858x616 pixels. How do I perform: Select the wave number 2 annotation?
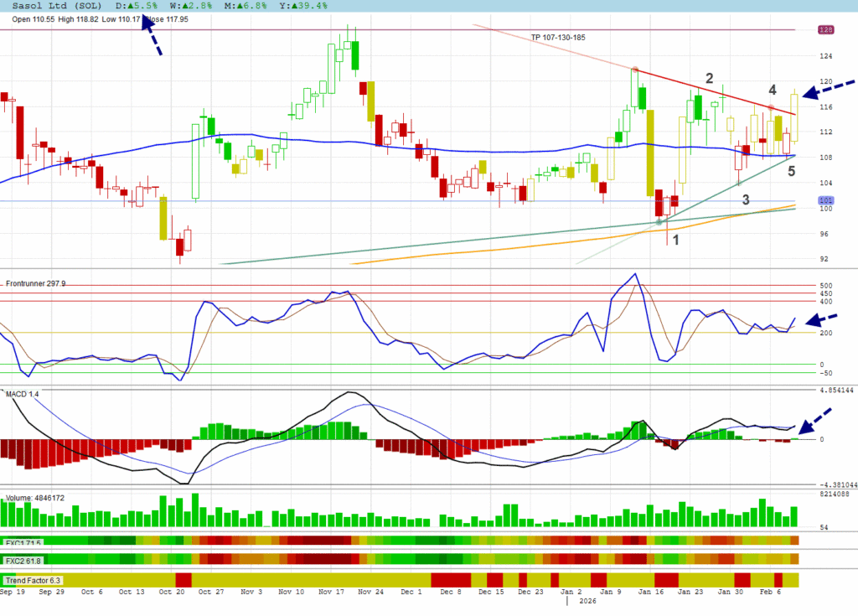point(709,79)
